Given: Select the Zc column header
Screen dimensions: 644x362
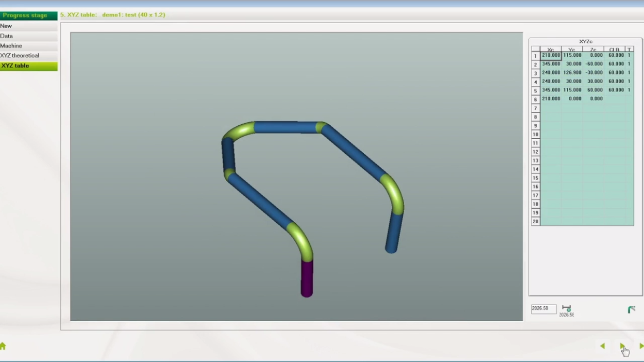Looking at the screenshot, I should click(593, 49).
